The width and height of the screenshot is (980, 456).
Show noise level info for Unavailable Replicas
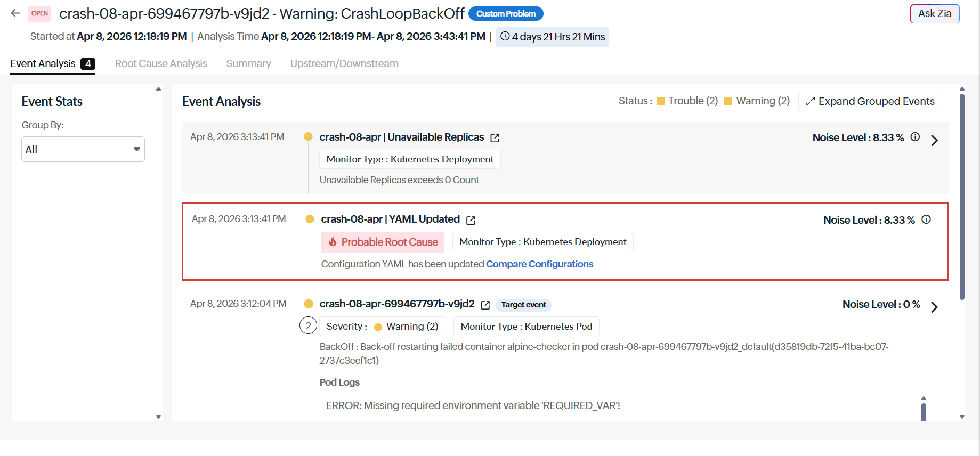click(915, 137)
